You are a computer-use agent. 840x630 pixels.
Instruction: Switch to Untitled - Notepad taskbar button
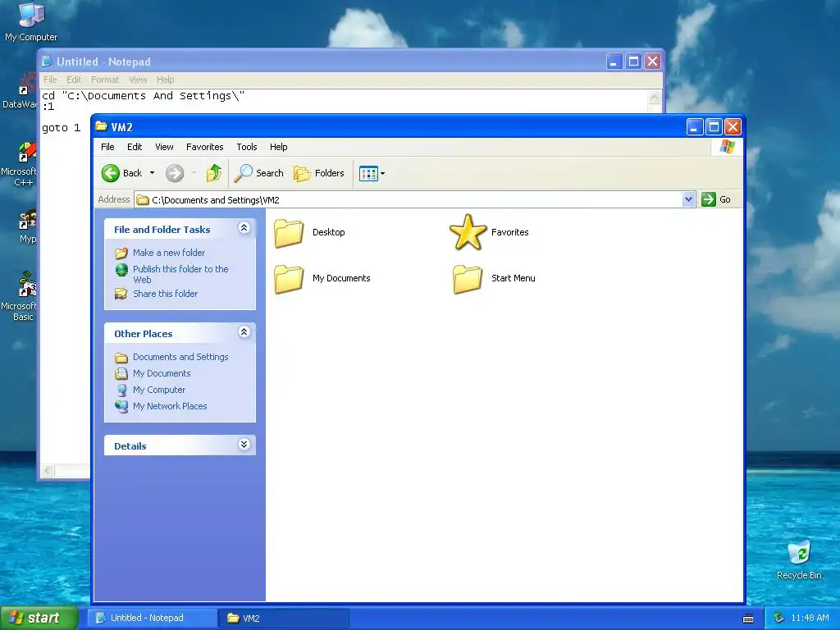click(x=153, y=619)
